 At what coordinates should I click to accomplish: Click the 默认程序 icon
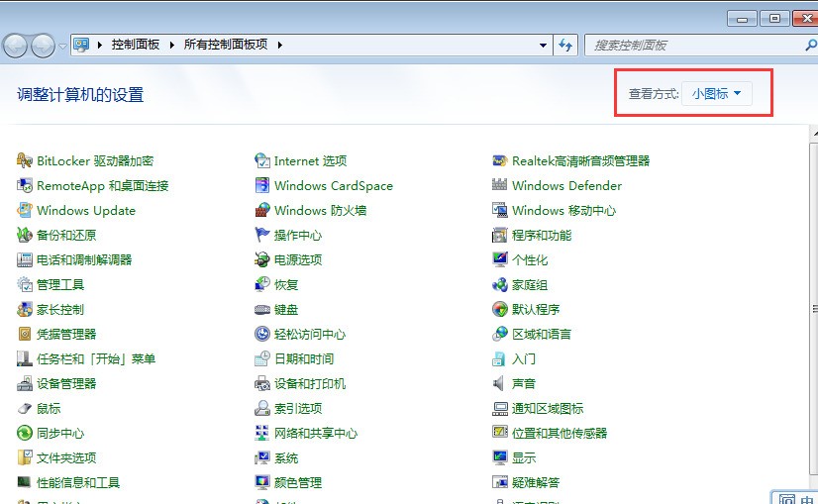pos(500,309)
